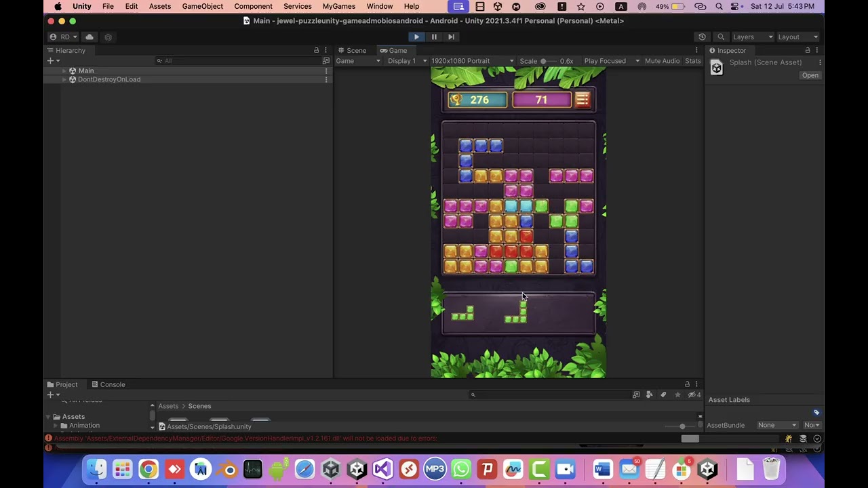The width and height of the screenshot is (868, 488).
Task: Open the DontDestroyOnLoad scene options menu
Action: (x=326, y=79)
